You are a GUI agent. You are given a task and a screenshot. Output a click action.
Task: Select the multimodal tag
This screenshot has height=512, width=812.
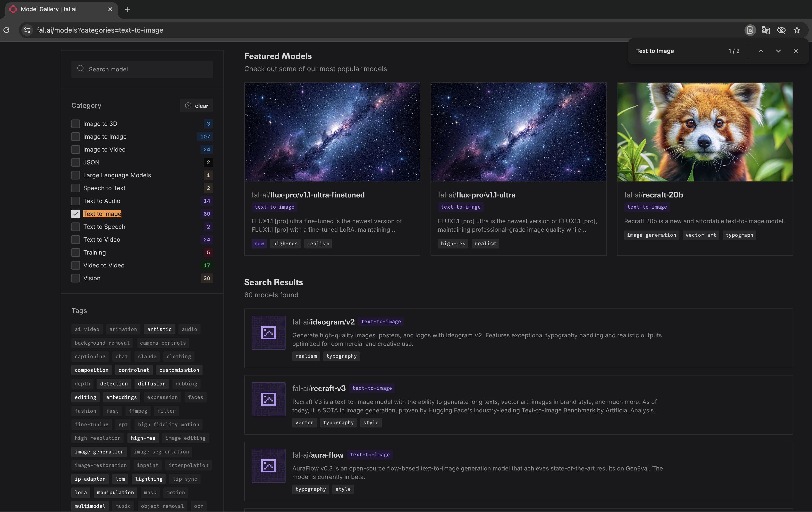point(90,506)
